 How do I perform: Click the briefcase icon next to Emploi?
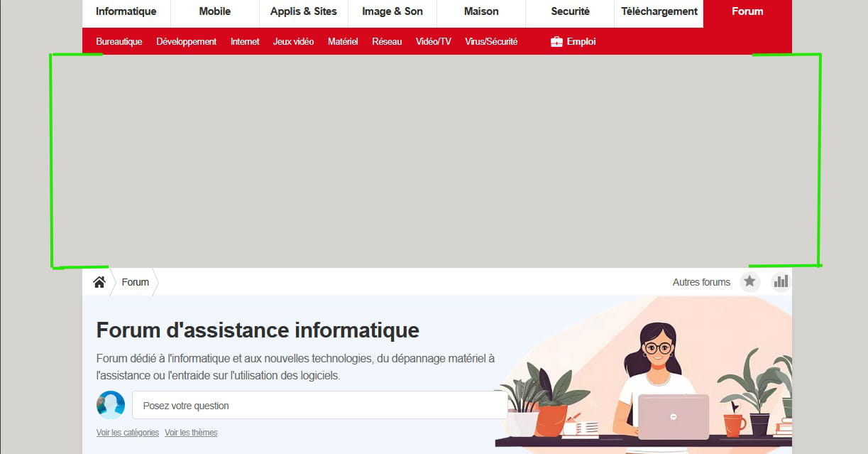pos(556,42)
